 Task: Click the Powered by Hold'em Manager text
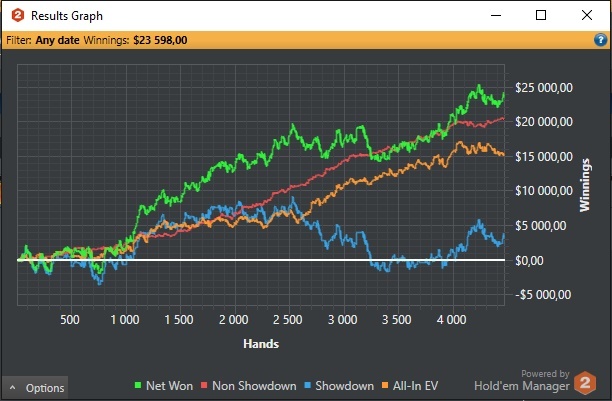tap(521, 380)
